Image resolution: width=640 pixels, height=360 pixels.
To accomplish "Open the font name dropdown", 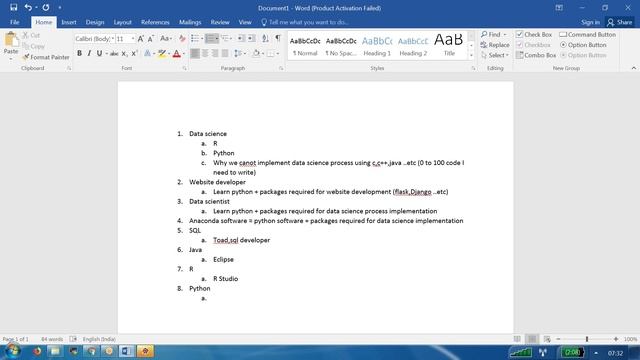I will pos(113,39).
